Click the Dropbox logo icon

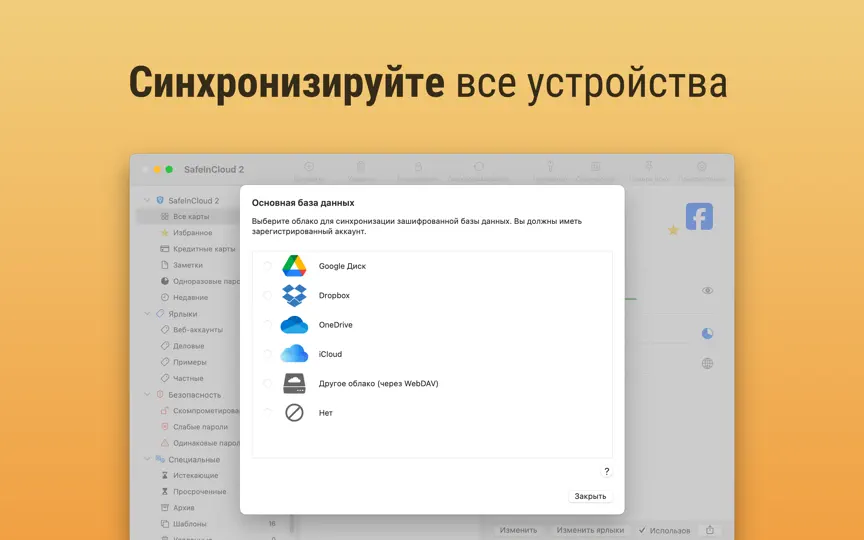click(x=294, y=295)
